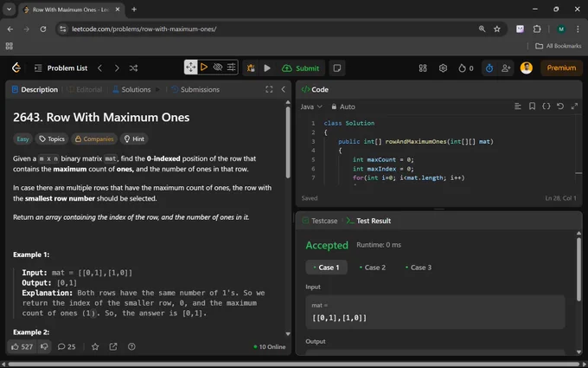588x368 pixels.
Task: Click the timer stopwatch icon
Action: coord(489,68)
